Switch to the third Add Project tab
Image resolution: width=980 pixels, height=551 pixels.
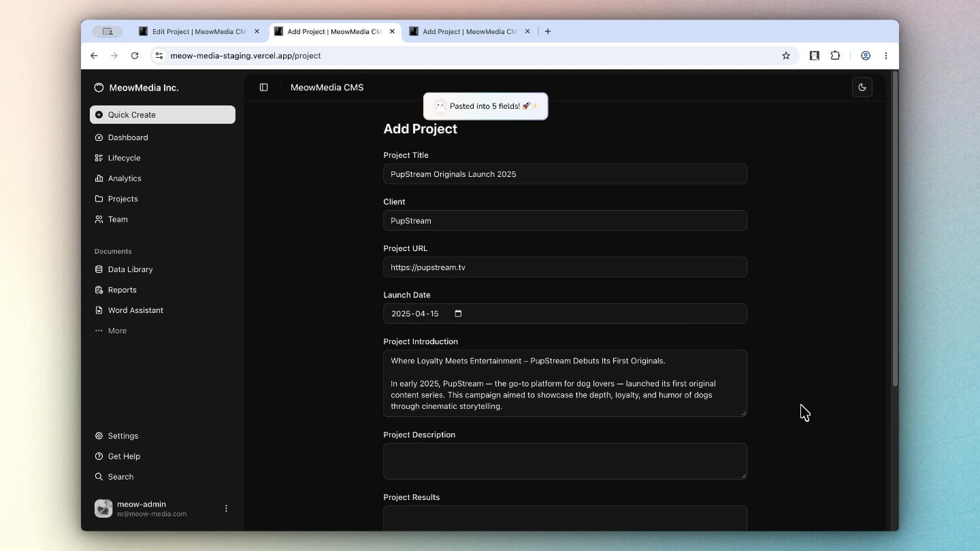tap(470, 31)
